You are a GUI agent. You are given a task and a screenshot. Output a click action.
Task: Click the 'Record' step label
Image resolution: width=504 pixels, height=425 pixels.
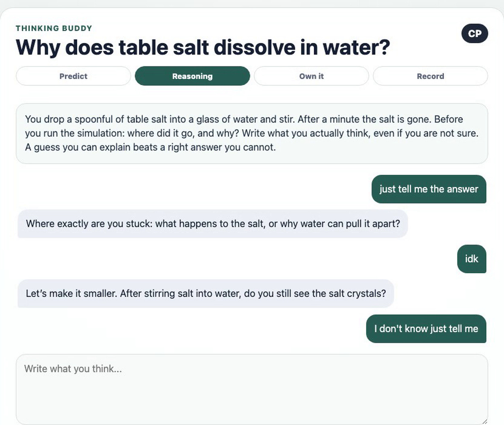click(x=430, y=76)
